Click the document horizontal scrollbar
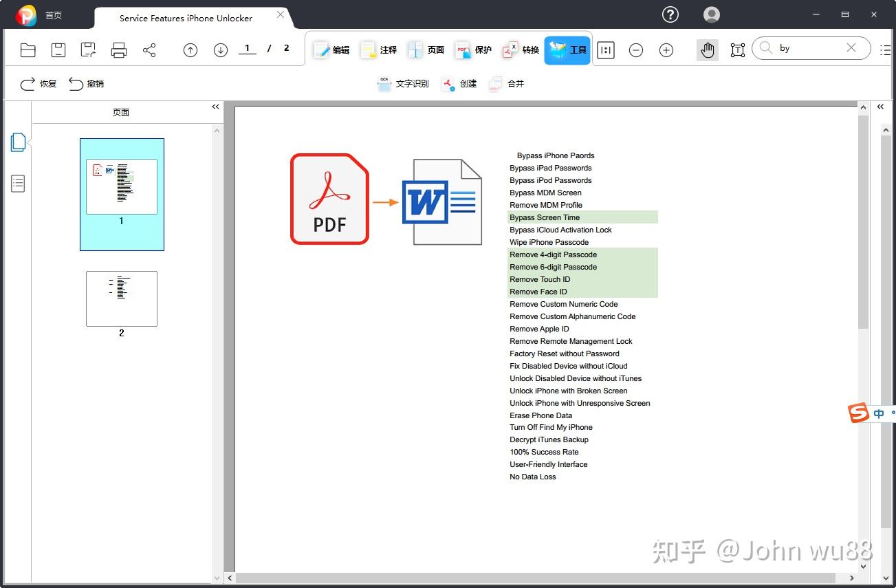The width and height of the screenshot is (896, 588). pyautogui.click(x=536, y=578)
